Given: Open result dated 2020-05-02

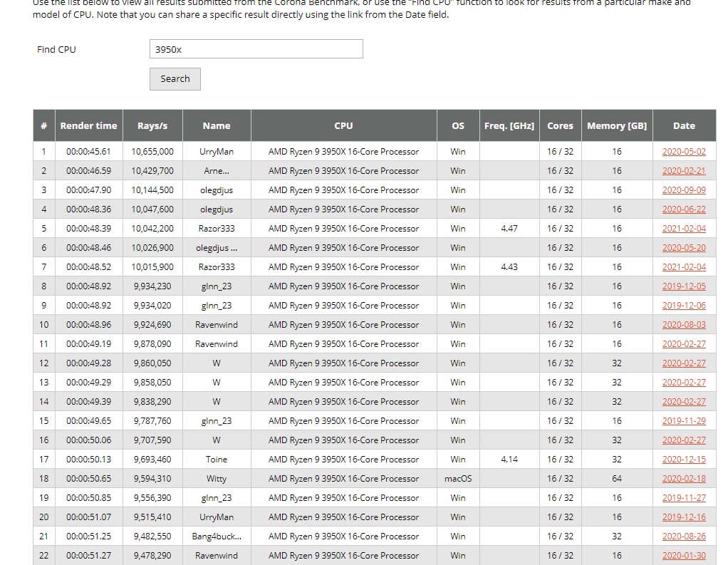Looking at the screenshot, I should [x=683, y=151].
